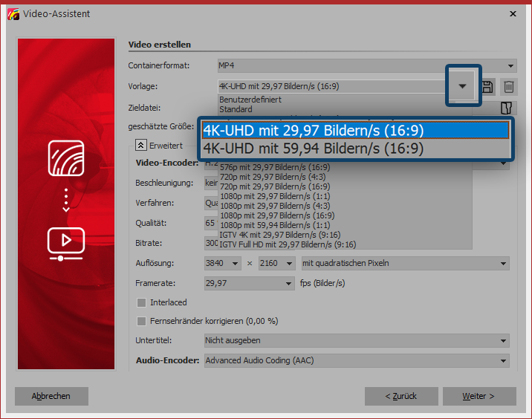Screen dimensions: 532x419
Task: Delete the template with the trash can icon
Action: coord(508,87)
